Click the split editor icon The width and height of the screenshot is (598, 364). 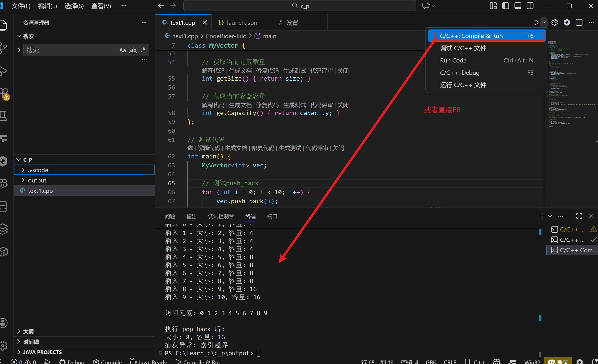tap(579, 23)
